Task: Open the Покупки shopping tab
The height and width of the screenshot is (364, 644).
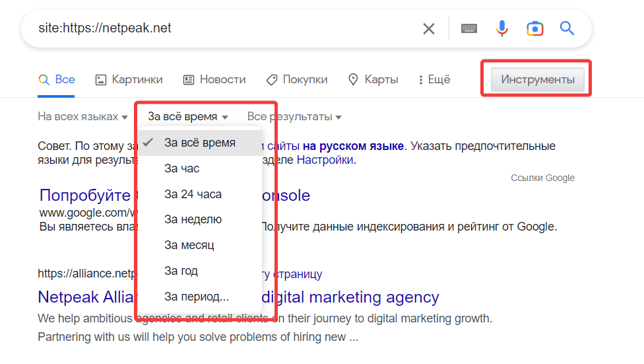Action: coord(297,80)
